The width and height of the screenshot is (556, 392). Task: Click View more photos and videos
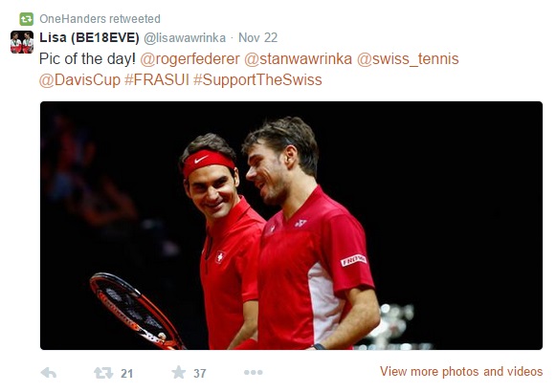tap(461, 372)
